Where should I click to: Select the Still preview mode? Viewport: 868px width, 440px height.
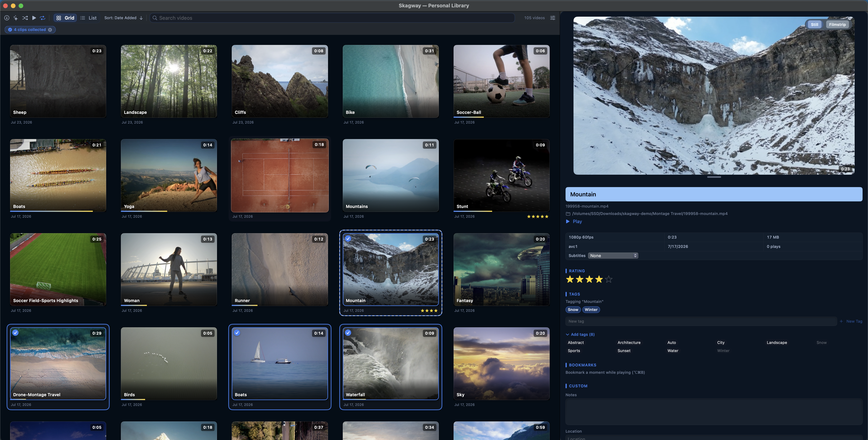[814, 25]
